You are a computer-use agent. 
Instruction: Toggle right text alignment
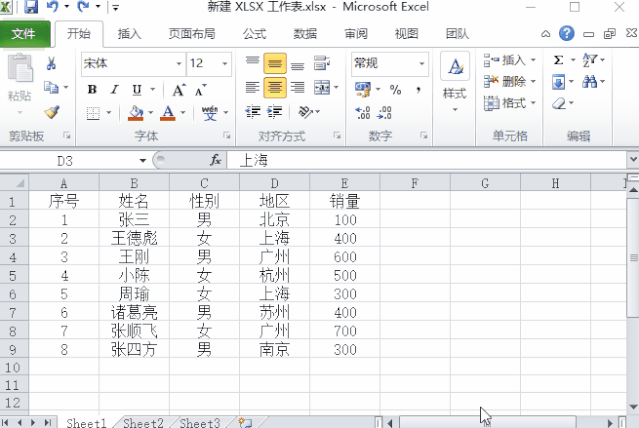pos(297,88)
